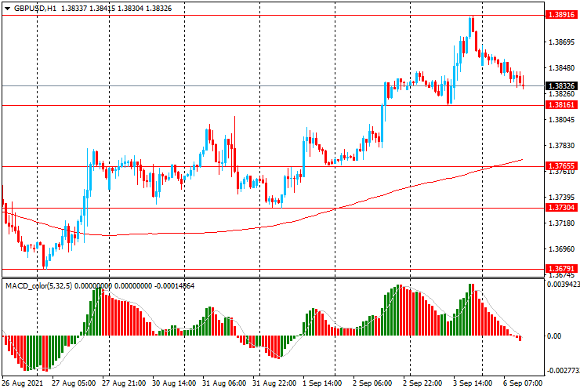
Task: Select the 2 Sep 06:00 time label
Action: pos(372,383)
